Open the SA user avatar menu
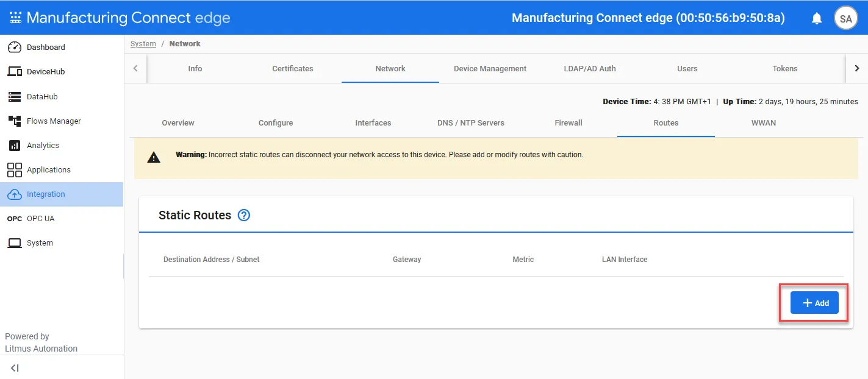 click(x=846, y=18)
